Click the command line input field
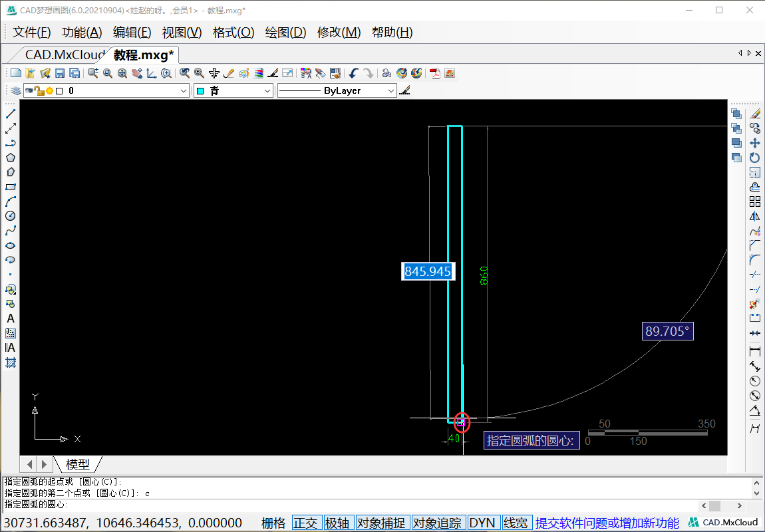 351,505
